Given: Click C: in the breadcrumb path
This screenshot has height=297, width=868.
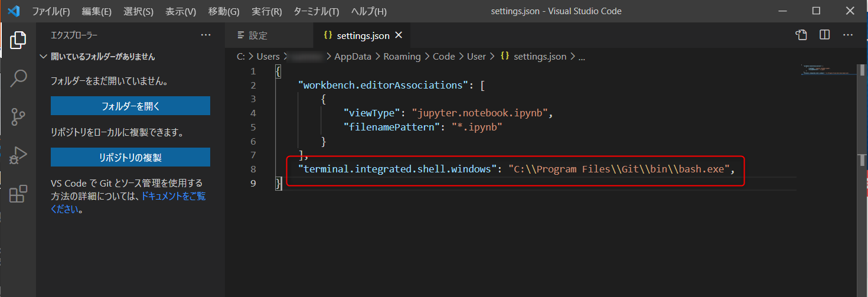Looking at the screenshot, I should tap(241, 57).
